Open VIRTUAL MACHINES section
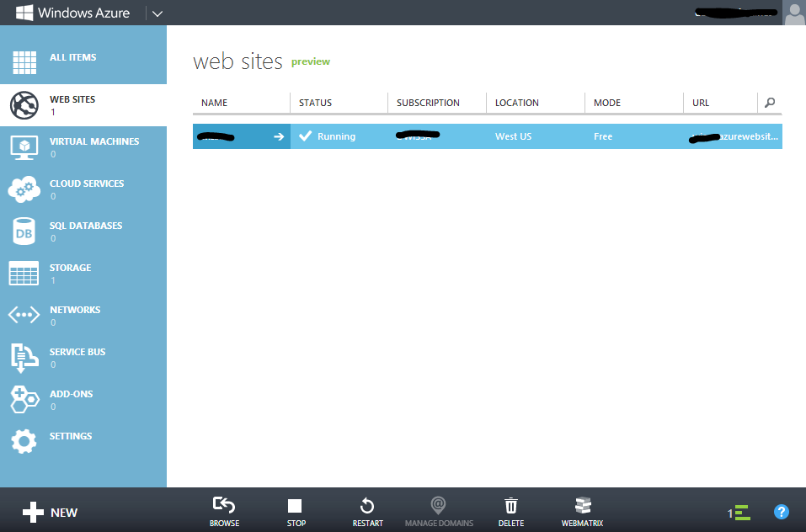The image size is (806, 532). click(x=94, y=141)
